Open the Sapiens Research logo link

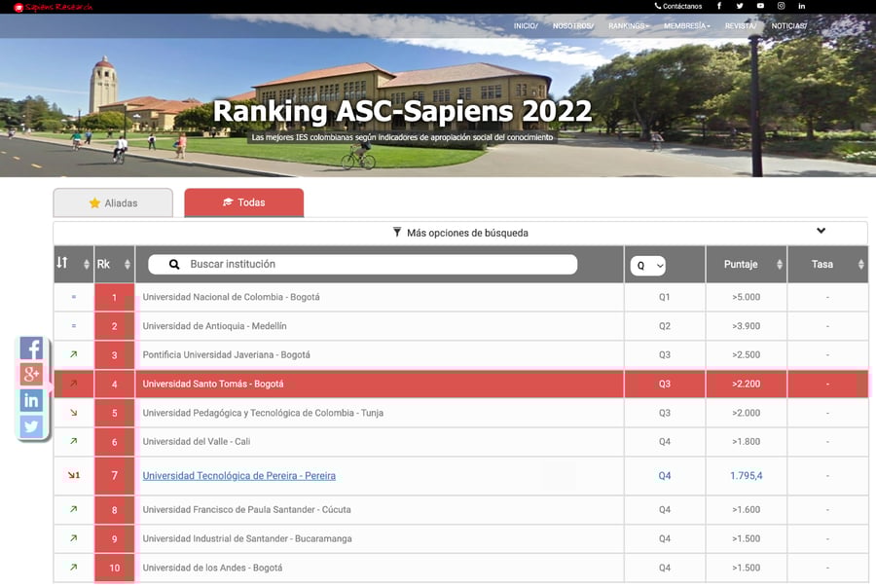click(x=54, y=7)
